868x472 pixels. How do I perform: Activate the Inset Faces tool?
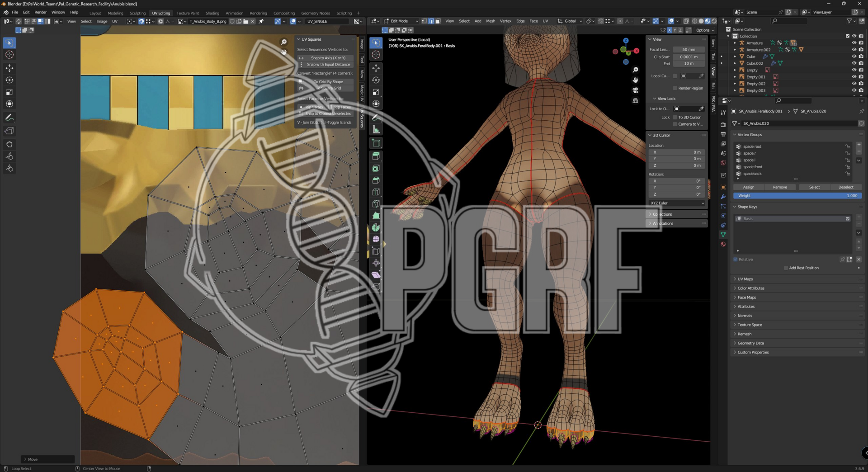coord(376,169)
